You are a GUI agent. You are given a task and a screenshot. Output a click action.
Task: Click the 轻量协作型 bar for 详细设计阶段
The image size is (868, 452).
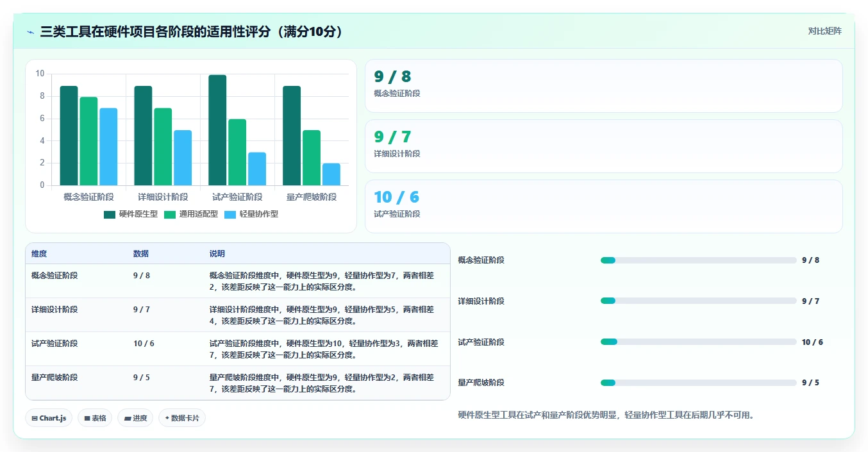pos(183,158)
